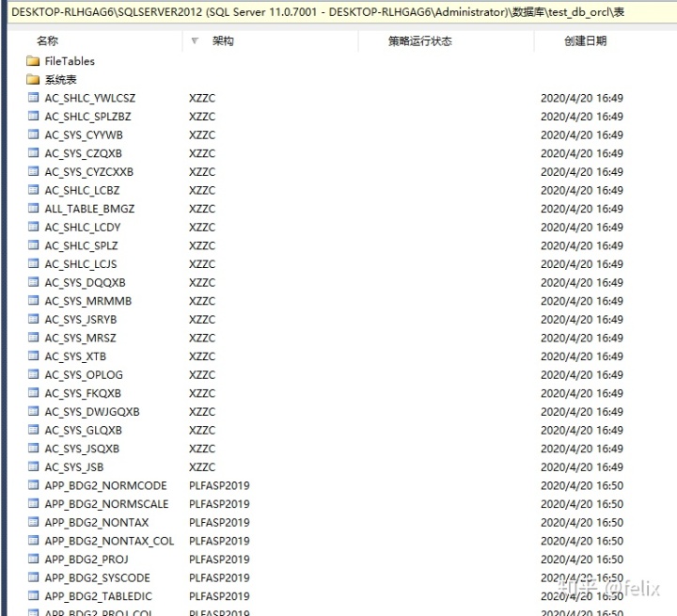Viewport: 677px width, 616px height.
Task: Click table icon of AC_SHLC_LCJS
Action: coord(33,264)
